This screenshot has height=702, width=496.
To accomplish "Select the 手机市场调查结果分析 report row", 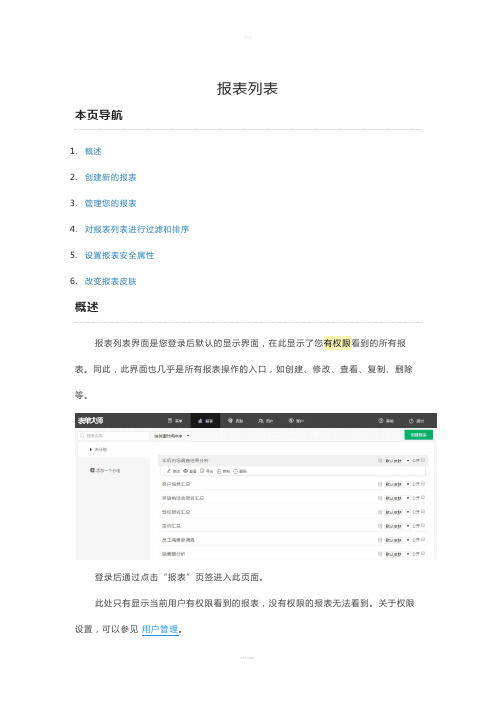I will pyautogui.click(x=293, y=460).
